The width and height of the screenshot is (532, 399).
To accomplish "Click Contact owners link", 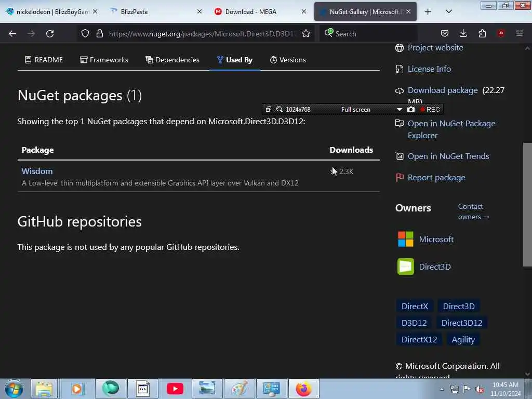I will point(473,212).
